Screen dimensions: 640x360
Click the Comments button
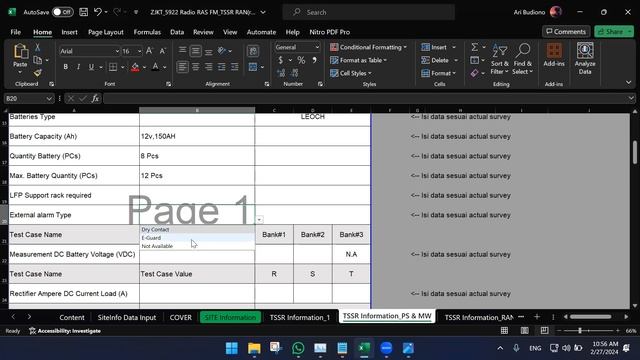(x=566, y=32)
